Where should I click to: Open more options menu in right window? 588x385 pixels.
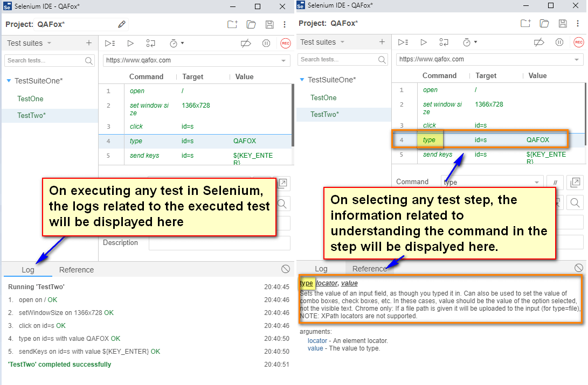pyautogui.click(x=578, y=23)
